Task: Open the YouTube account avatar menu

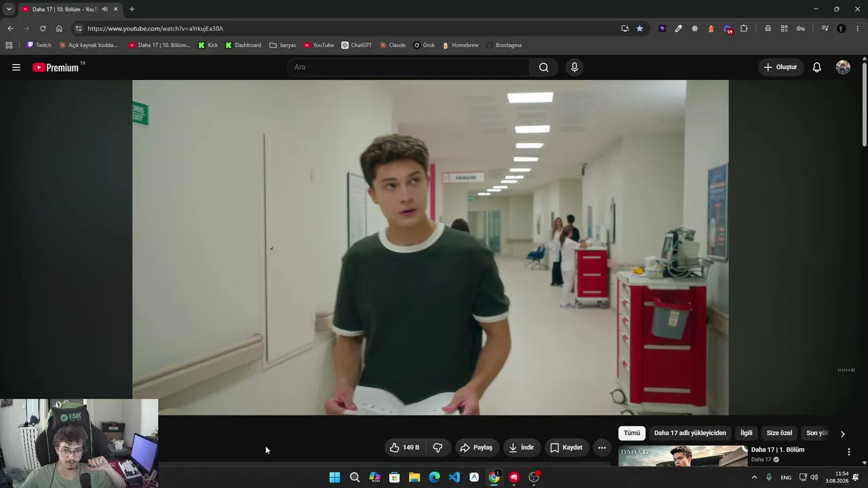Action: pyautogui.click(x=843, y=67)
